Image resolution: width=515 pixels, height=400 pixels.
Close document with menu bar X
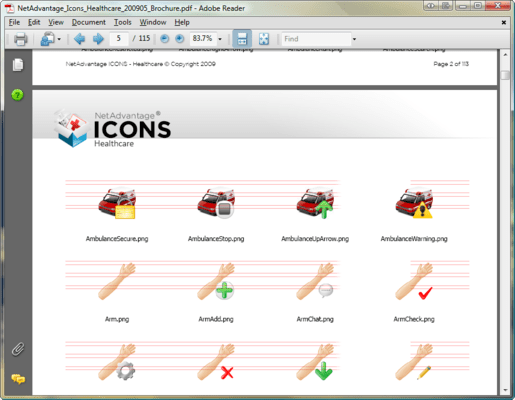(504, 22)
